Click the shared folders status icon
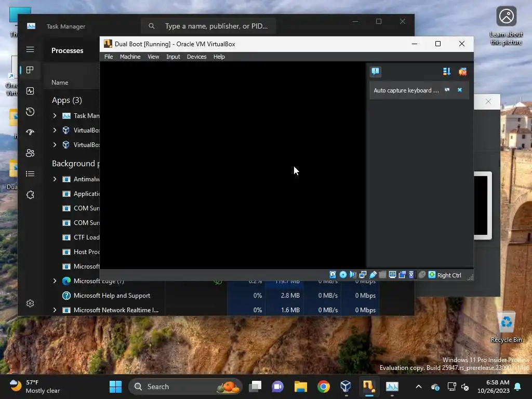Screen dimensions: 532x399 pyautogui.click(x=382, y=274)
